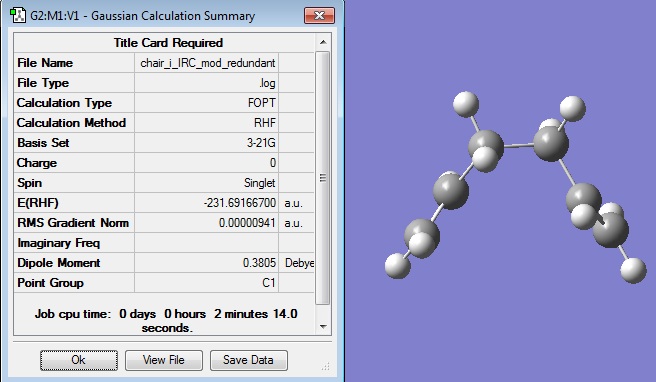Image resolution: width=656 pixels, height=382 pixels.
Task: Open View File button
Action: click(x=164, y=360)
